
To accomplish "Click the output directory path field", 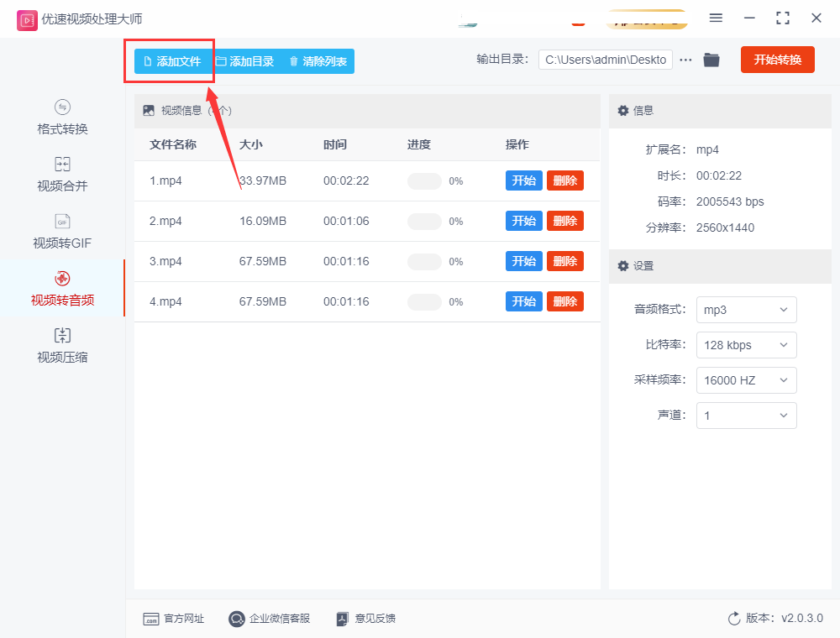I will click(x=605, y=60).
